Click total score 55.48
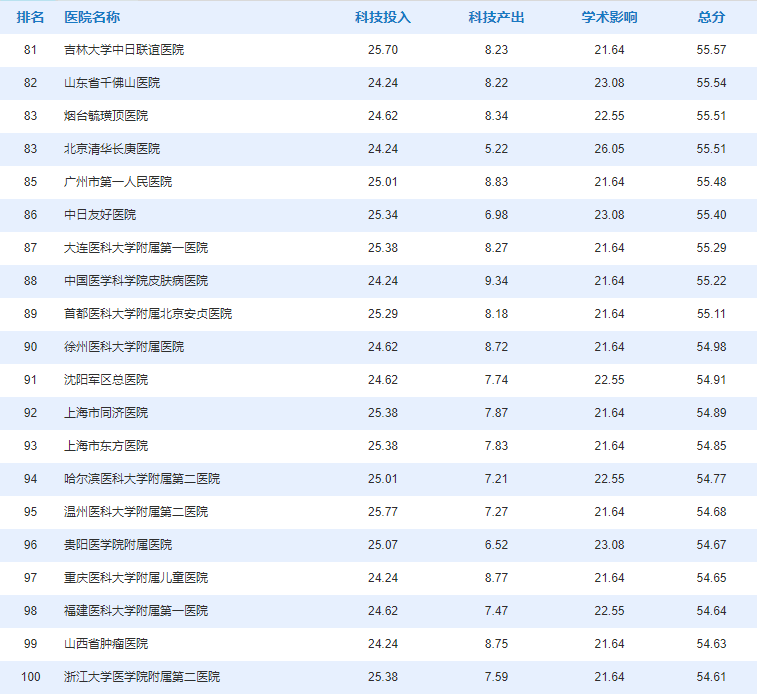 711,181
